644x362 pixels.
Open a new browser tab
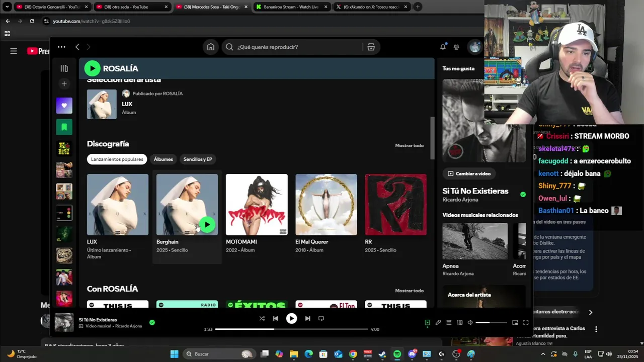pyautogui.click(x=418, y=7)
